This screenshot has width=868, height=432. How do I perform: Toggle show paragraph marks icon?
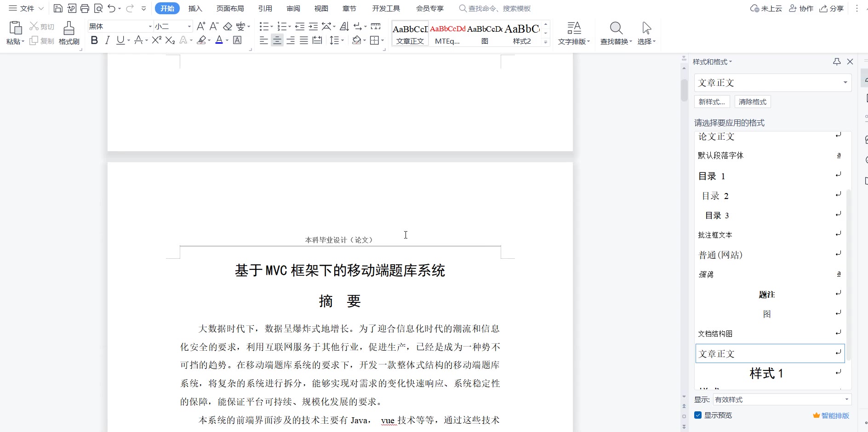point(358,26)
